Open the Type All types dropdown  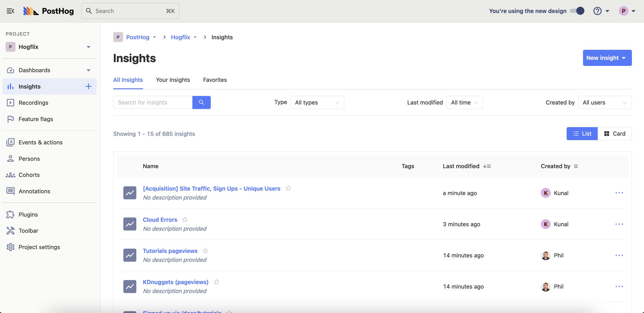317,102
